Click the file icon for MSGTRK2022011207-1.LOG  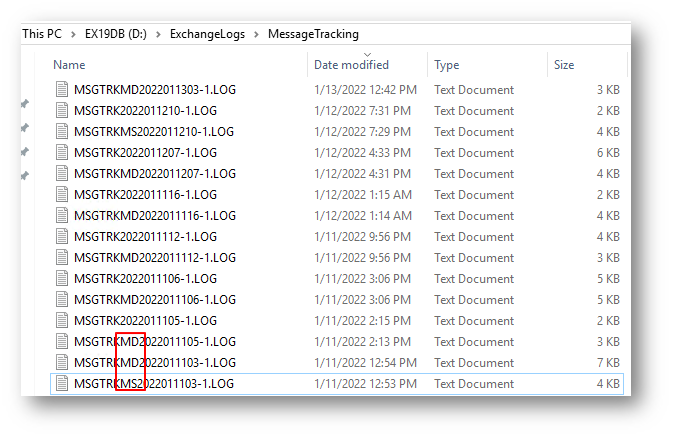tap(62, 152)
